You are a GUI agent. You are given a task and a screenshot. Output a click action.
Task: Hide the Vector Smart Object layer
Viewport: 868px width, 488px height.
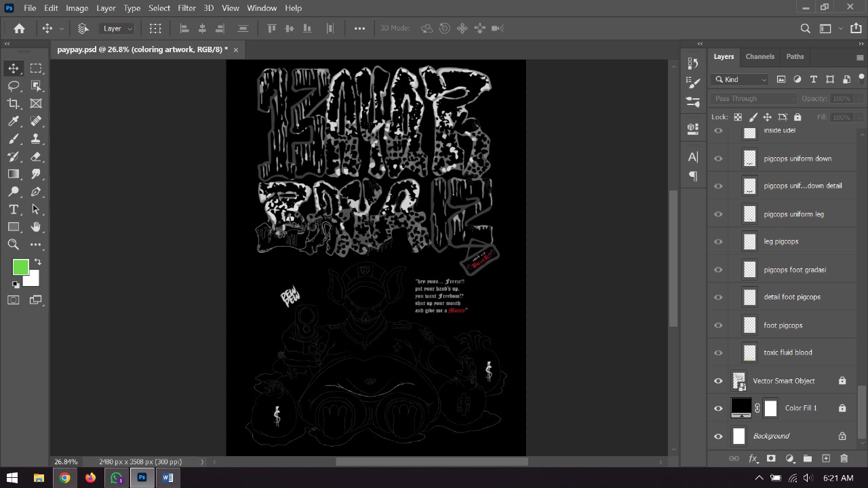click(718, 381)
